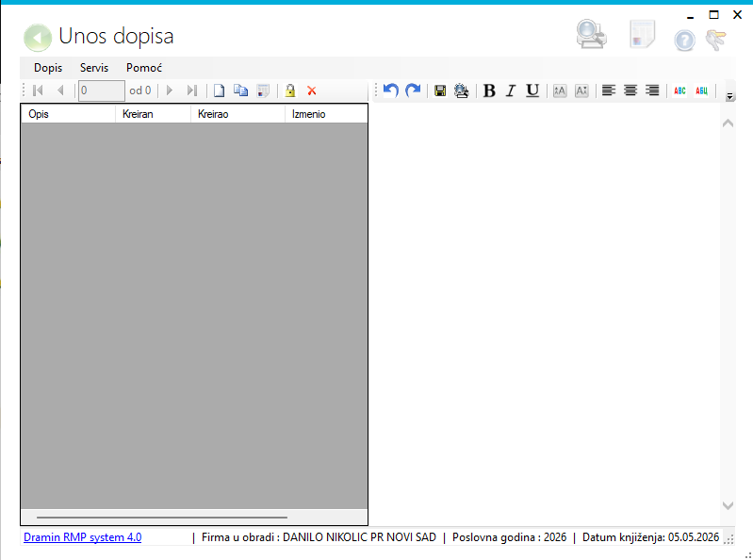Click the copy document icon
Screen dimensions: 753x560
pos(241,91)
